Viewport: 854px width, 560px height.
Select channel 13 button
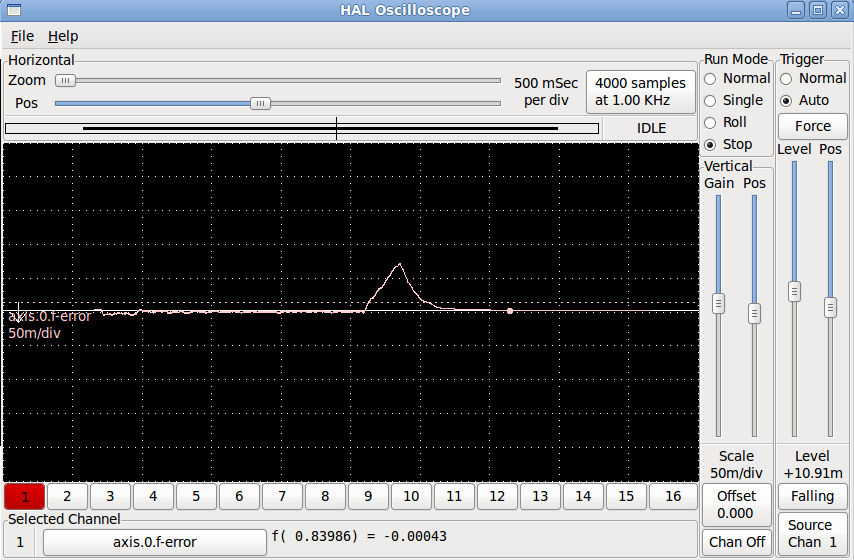(x=540, y=496)
